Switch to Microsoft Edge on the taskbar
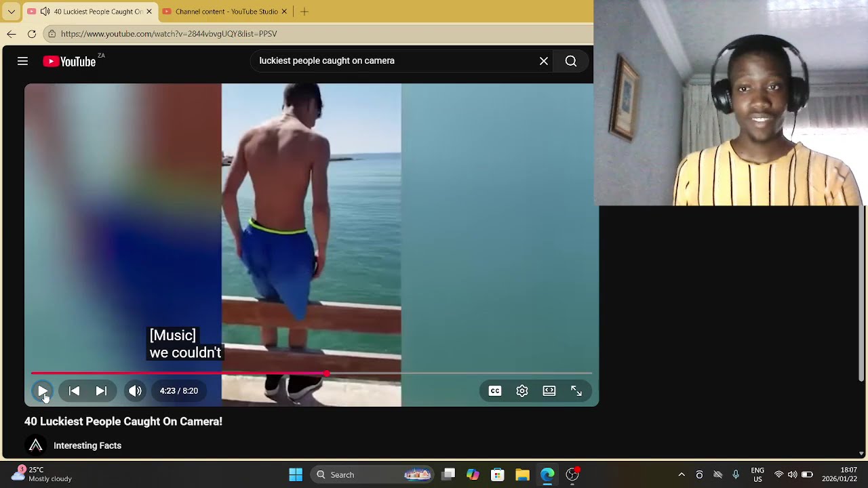868x488 pixels. [x=547, y=474]
